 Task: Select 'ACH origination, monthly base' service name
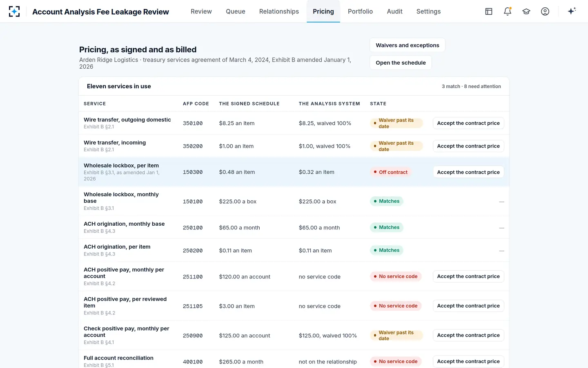124,224
